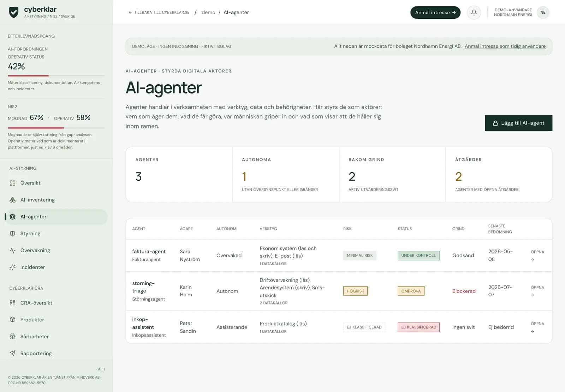This screenshot has height=392, width=565.
Task: Click the NIS2 progress bar
Action: (x=56, y=128)
